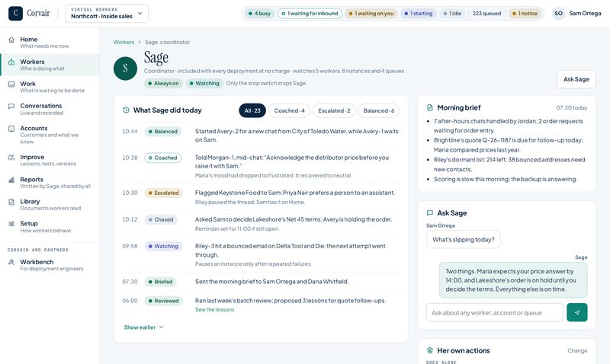Open Conversations menu item

[50, 109]
